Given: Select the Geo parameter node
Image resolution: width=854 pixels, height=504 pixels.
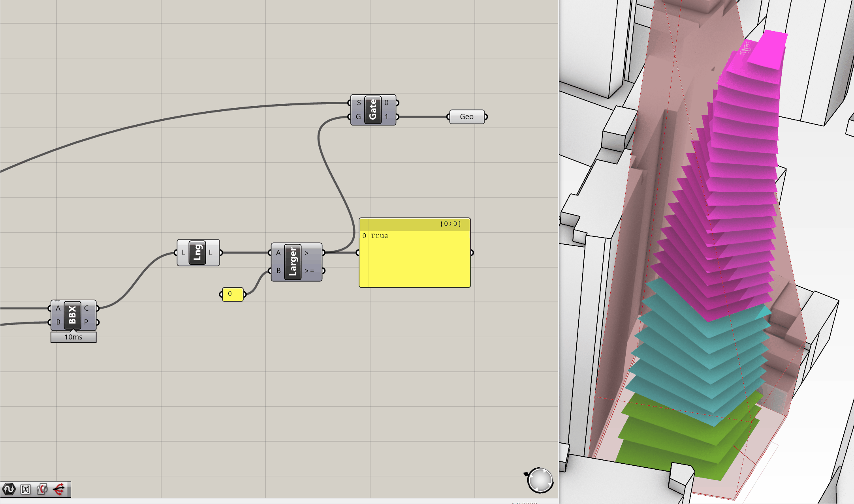Looking at the screenshot, I should tap(467, 117).
